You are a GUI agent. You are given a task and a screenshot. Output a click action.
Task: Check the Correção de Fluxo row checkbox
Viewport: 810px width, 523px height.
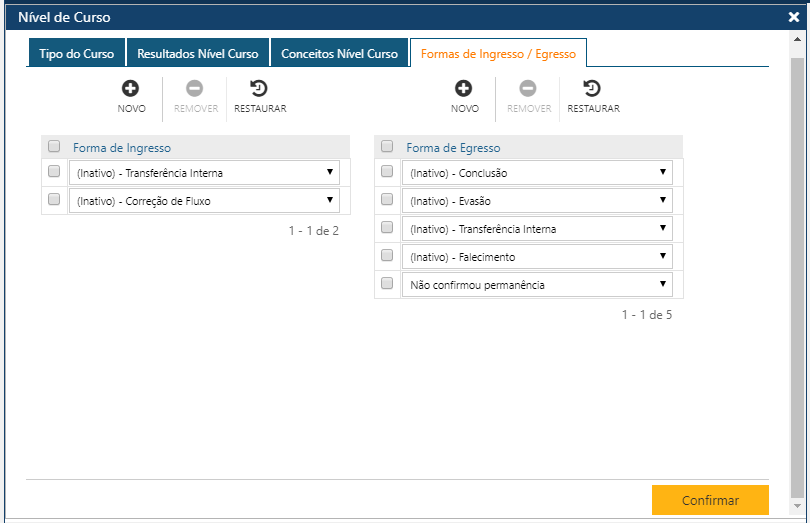pos(54,199)
